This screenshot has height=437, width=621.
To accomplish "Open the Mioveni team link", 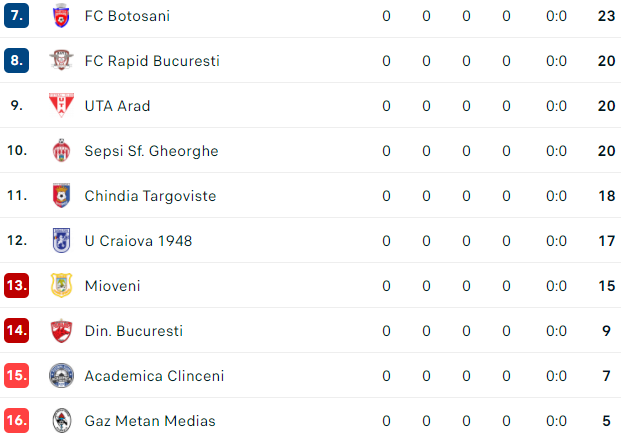I will point(112,286).
